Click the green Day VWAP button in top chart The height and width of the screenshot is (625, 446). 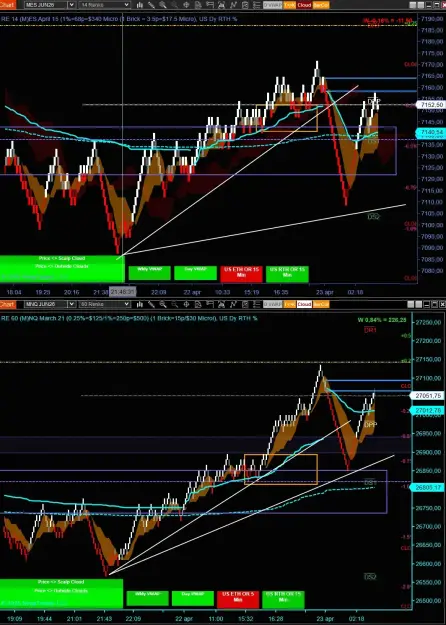point(195,273)
